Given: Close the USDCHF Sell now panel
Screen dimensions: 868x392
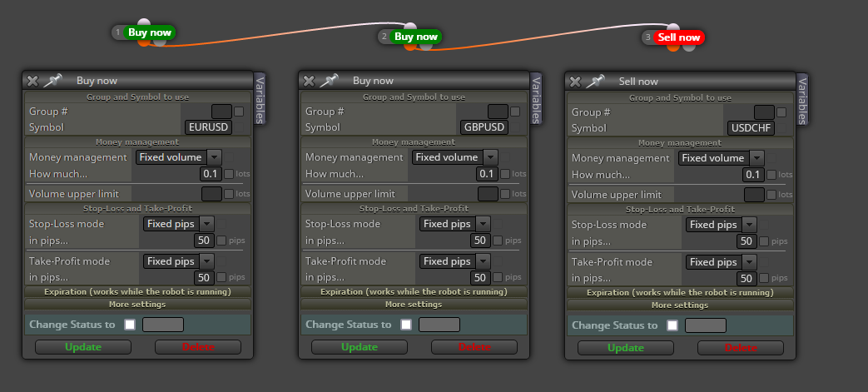Looking at the screenshot, I should pos(575,82).
